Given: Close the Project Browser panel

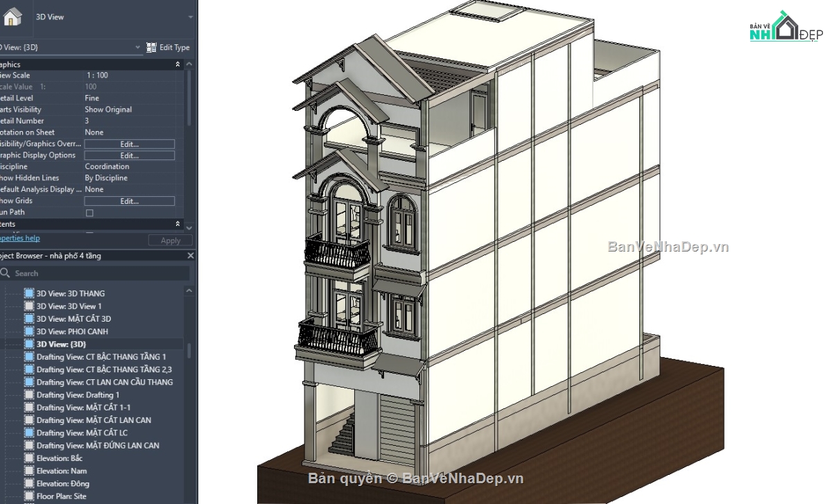Looking at the screenshot, I should (191, 256).
